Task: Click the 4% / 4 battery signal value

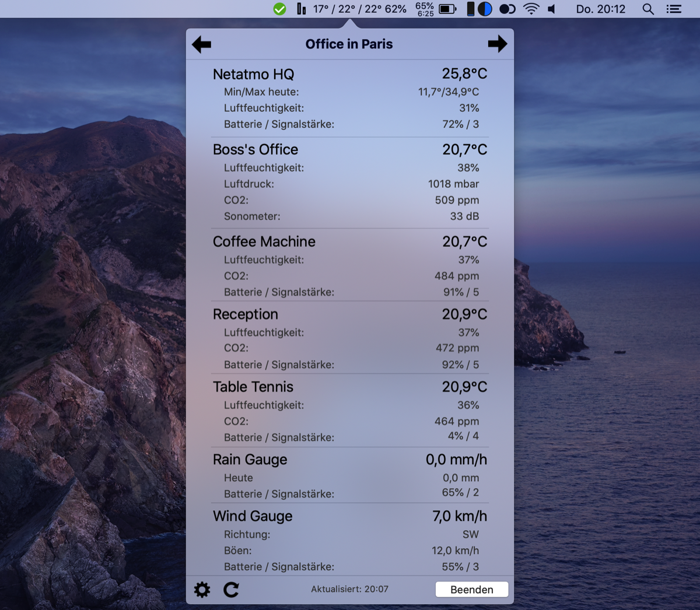Action: [x=463, y=436]
